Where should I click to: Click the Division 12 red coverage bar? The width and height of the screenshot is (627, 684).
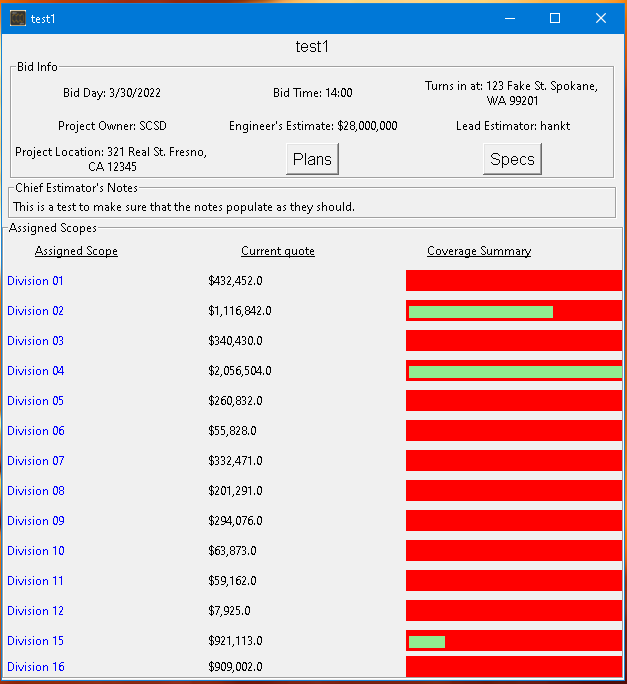(514, 611)
